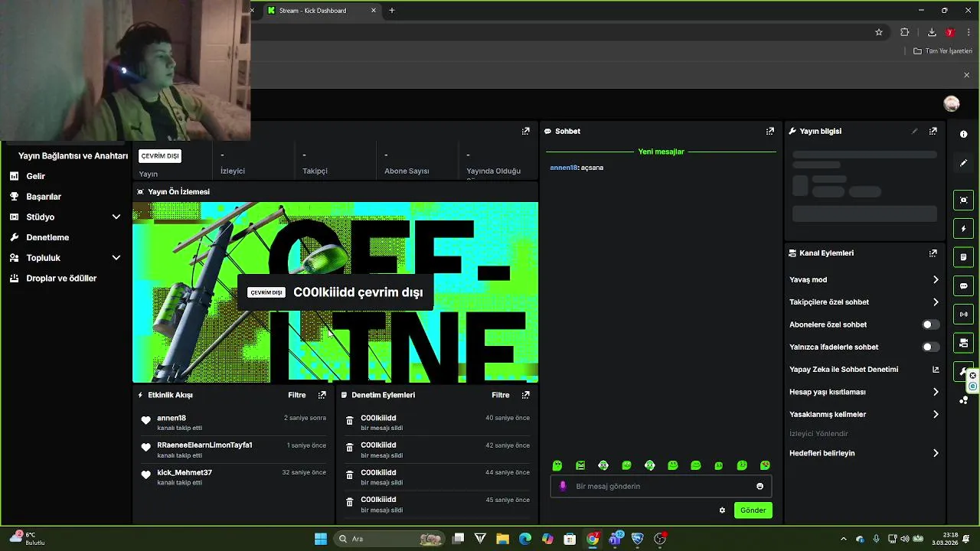Image resolution: width=980 pixels, height=551 pixels.
Task: Open Filtre in Denetim Eylemleri panel
Action: coord(501,395)
